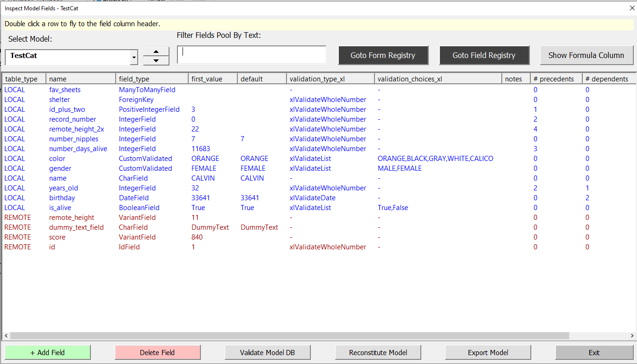Select the years_old row
The image size is (637, 364).
[318, 188]
